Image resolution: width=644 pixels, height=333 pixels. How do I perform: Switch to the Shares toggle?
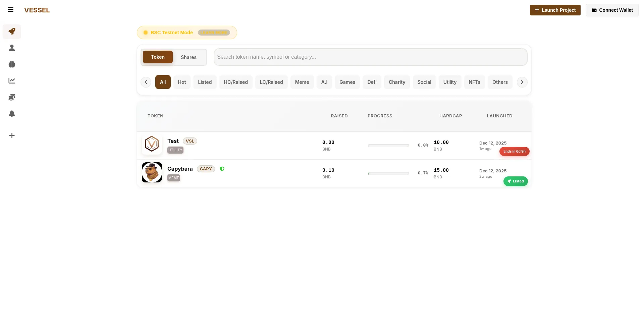(x=189, y=57)
